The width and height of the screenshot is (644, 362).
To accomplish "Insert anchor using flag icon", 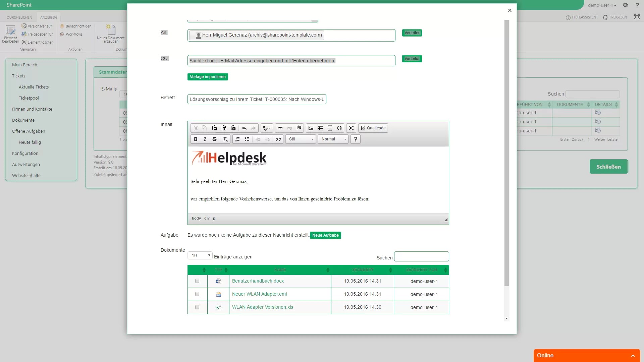I will point(299,128).
